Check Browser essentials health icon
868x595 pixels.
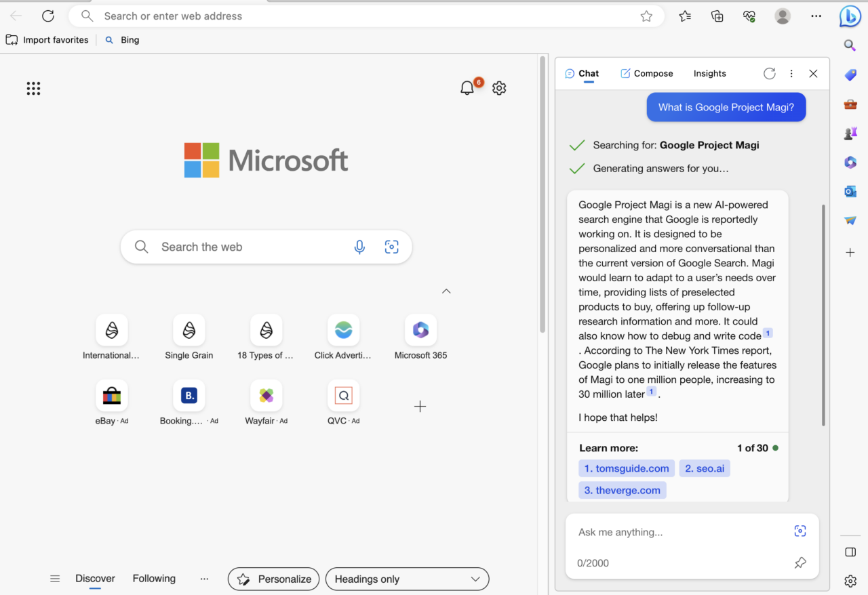tap(749, 16)
